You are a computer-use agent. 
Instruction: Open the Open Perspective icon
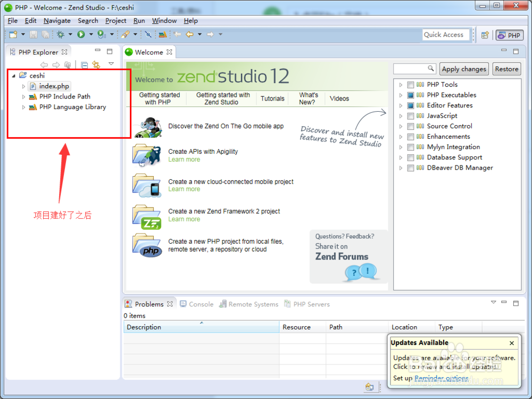tap(485, 35)
